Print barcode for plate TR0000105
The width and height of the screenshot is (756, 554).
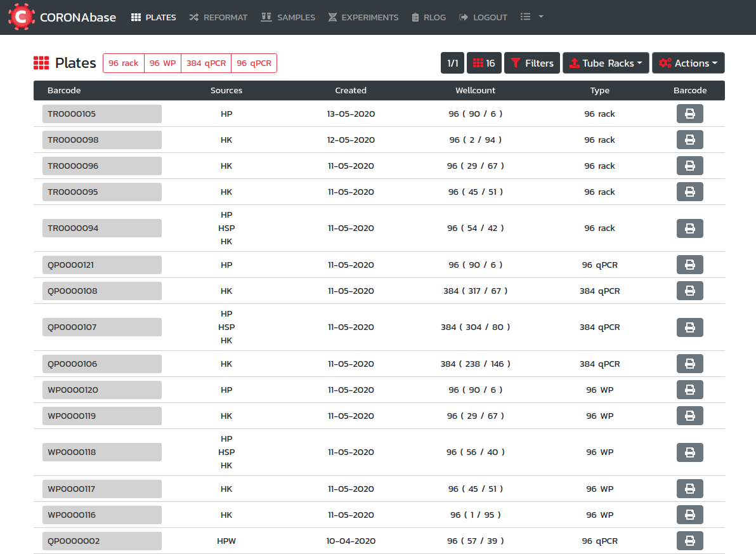click(x=689, y=114)
